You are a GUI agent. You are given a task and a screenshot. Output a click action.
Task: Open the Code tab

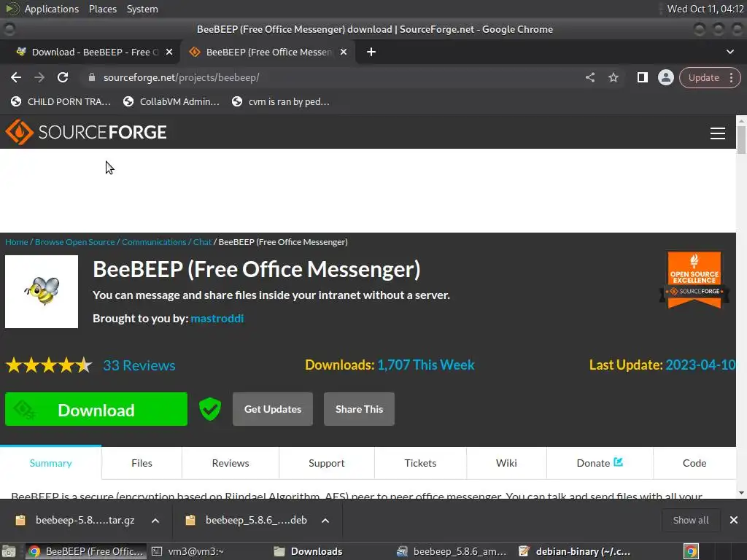point(694,463)
